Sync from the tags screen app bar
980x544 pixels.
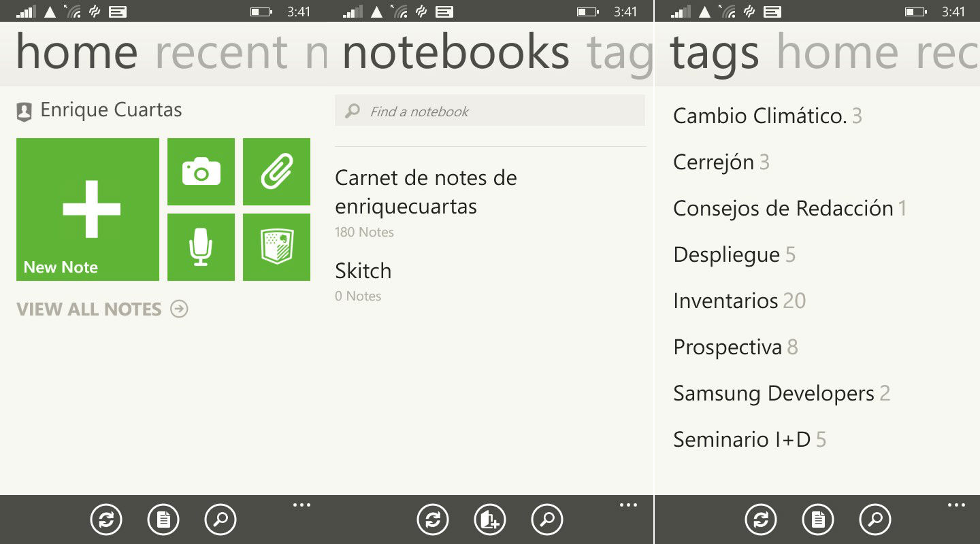(761, 520)
